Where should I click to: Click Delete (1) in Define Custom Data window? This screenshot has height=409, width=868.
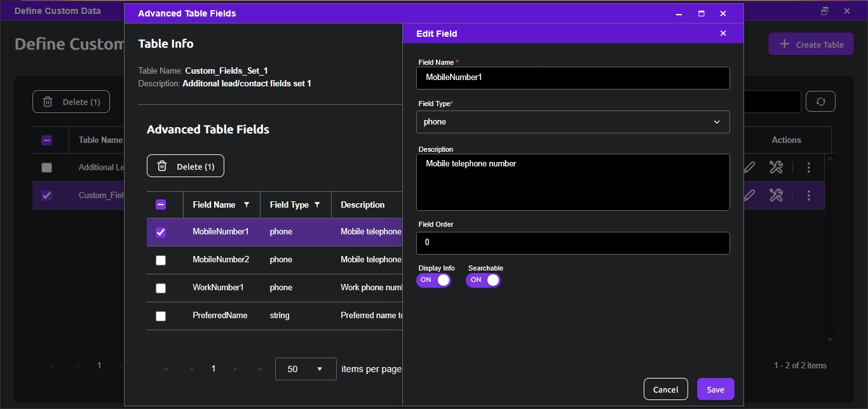coord(71,102)
